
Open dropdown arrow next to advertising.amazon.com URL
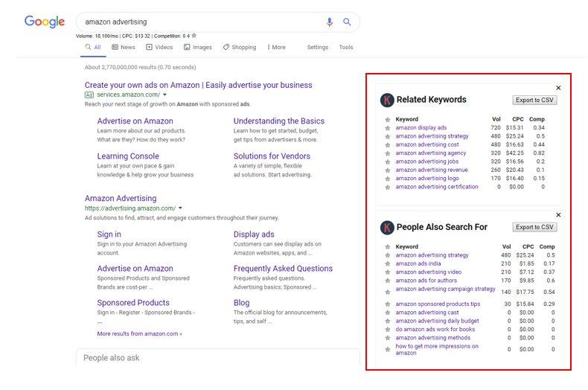pos(180,208)
